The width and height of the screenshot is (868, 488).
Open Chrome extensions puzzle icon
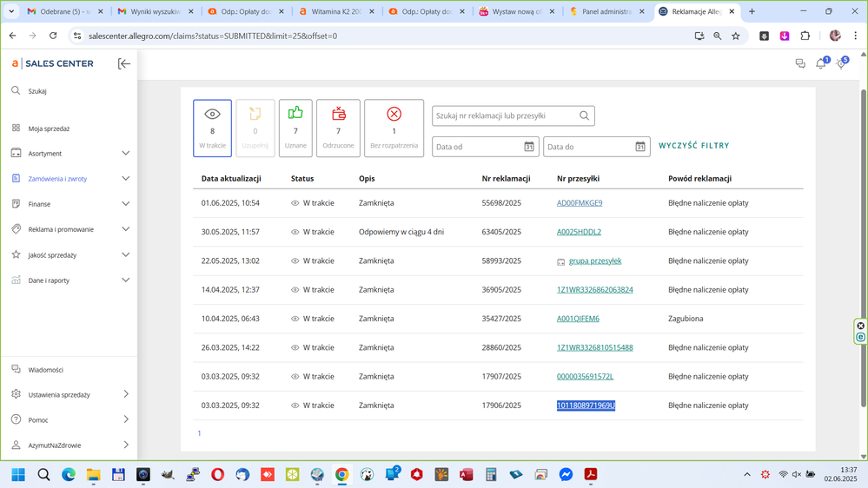[805, 36]
